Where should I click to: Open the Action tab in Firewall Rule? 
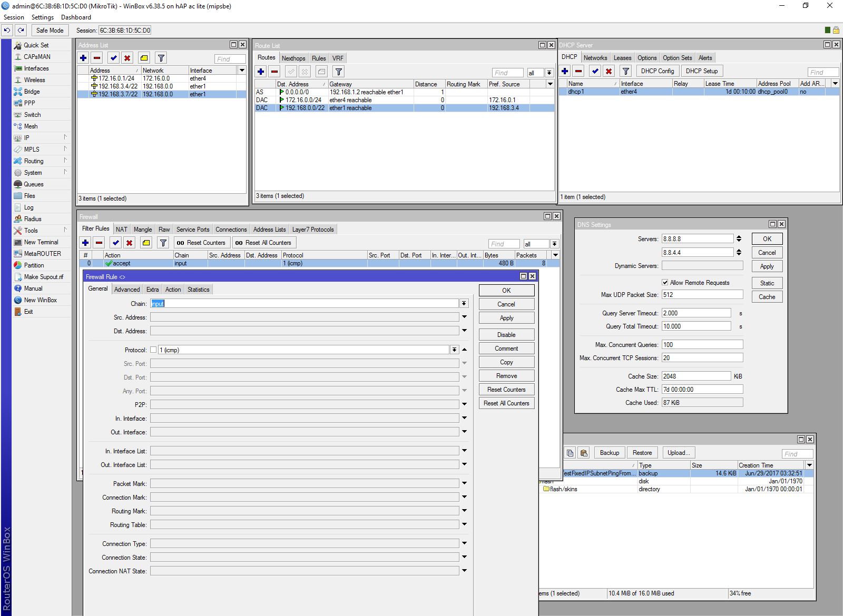(173, 290)
